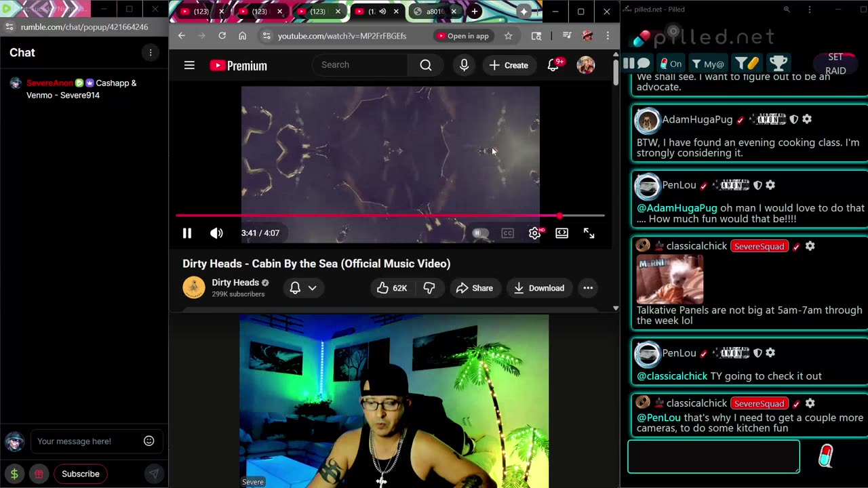Toggle closed captions (CC) in the player

tap(507, 233)
